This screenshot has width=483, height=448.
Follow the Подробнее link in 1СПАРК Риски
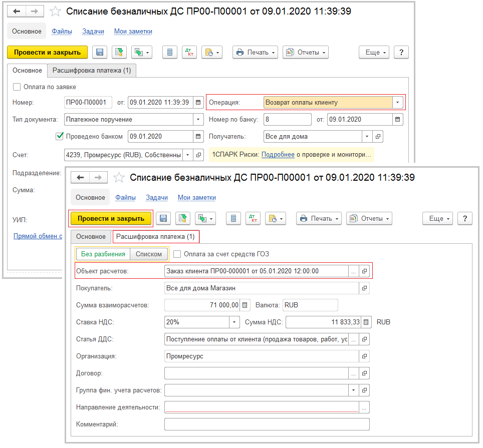pyautogui.click(x=278, y=155)
